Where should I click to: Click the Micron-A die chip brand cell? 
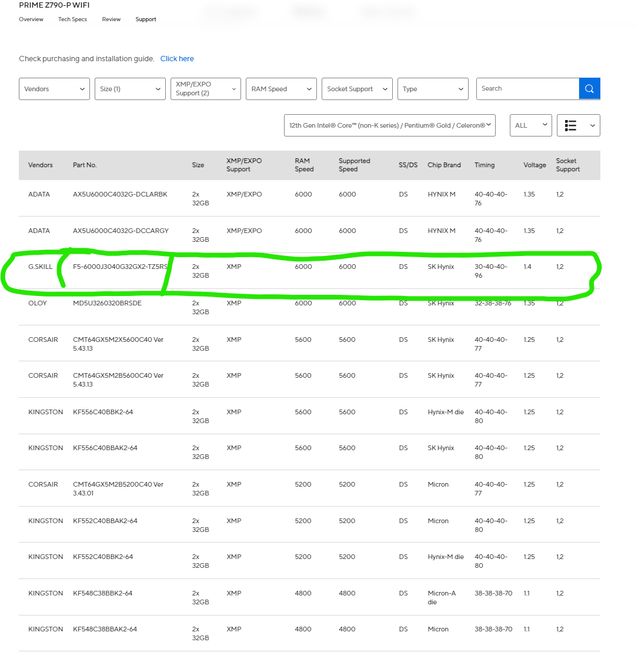coord(442,597)
